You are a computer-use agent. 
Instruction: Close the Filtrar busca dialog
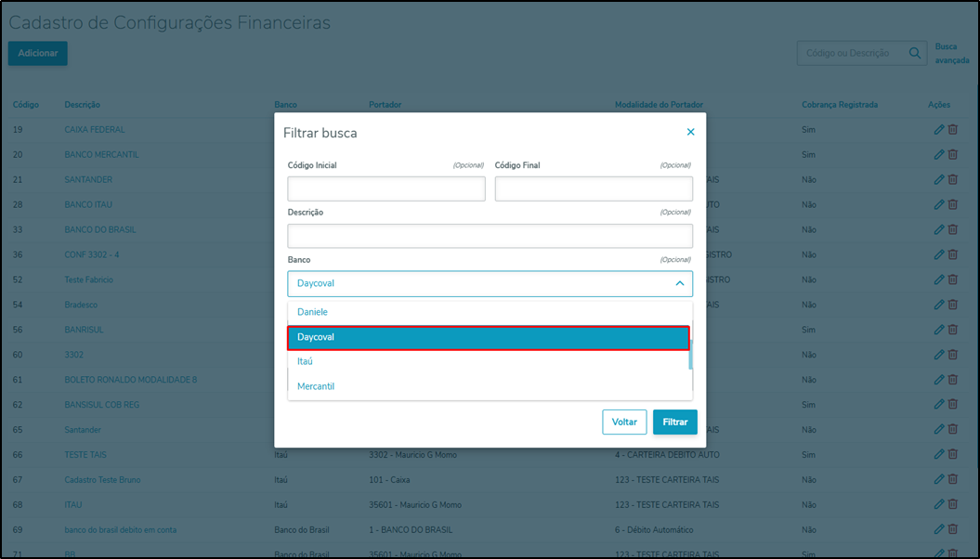coord(690,132)
